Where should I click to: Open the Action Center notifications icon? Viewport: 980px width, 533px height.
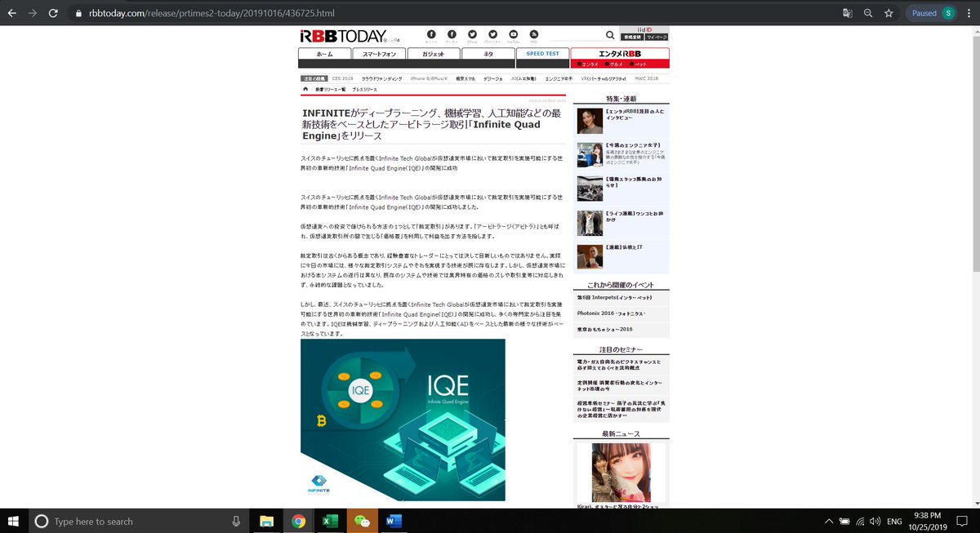[x=964, y=521]
